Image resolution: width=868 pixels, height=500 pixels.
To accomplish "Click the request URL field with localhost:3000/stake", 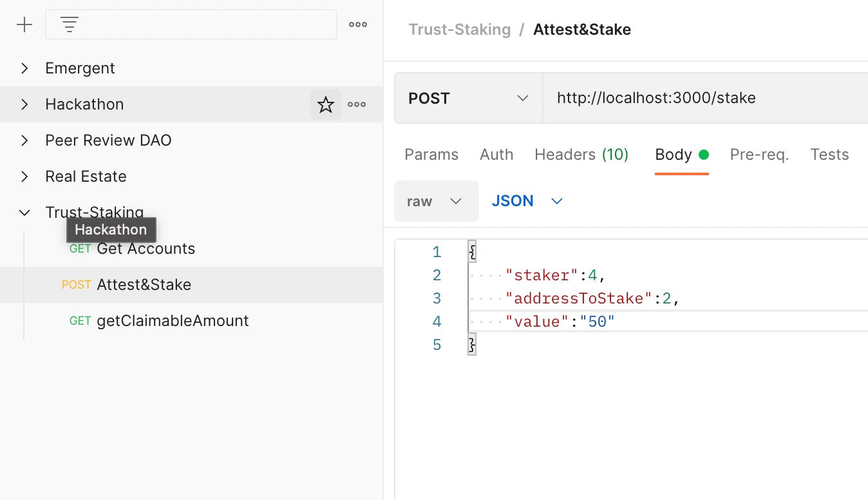I will pyautogui.click(x=706, y=98).
